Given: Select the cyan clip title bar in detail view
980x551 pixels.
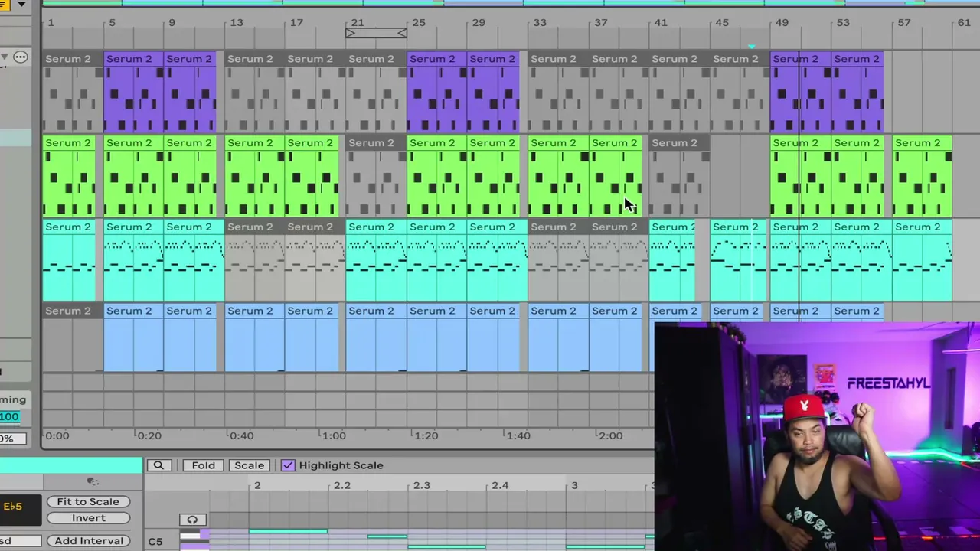Looking at the screenshot, I should coord(71,465).
